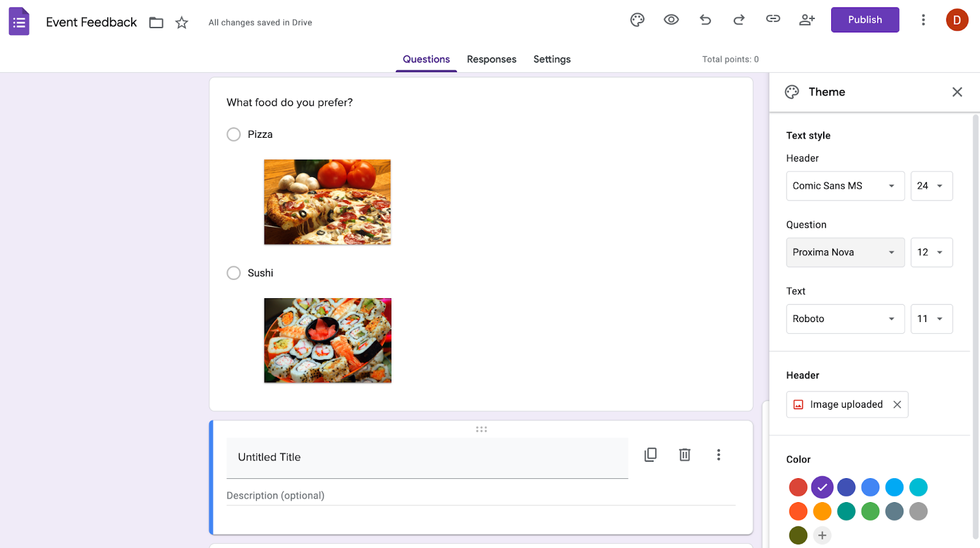Screen dimensions: 980x548
Task: Copy the responder link via link icon
Action: [773, 19]
